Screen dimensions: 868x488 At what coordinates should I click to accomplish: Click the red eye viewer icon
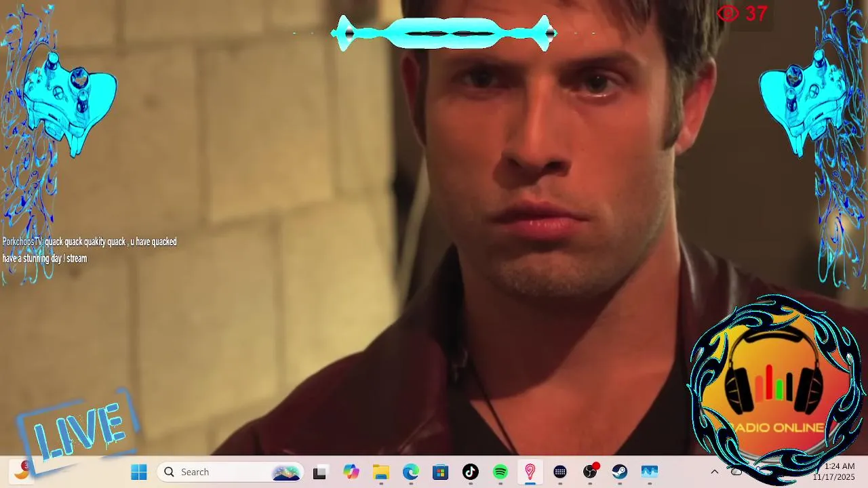click(x=728, y=14)
